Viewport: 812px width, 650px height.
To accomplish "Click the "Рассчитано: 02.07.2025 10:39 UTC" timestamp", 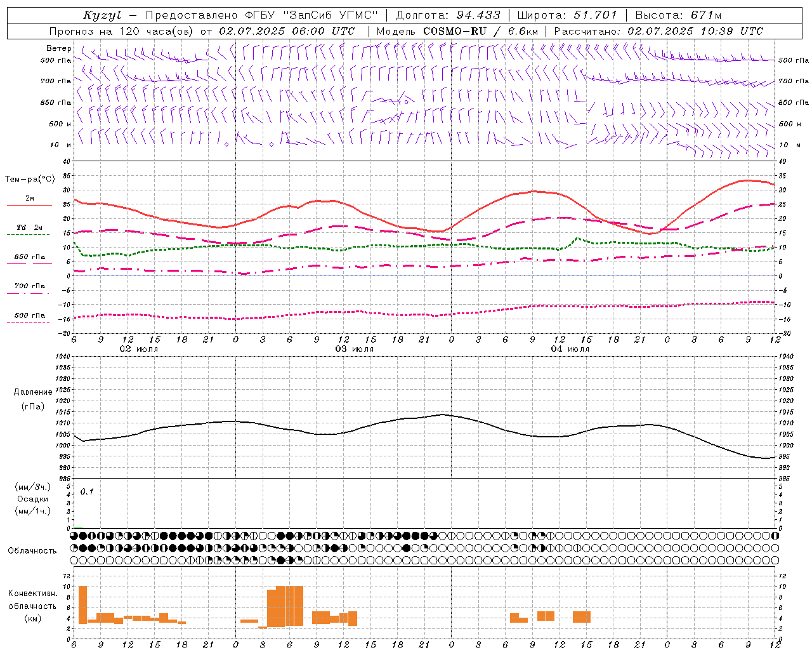I will point(658,31).
